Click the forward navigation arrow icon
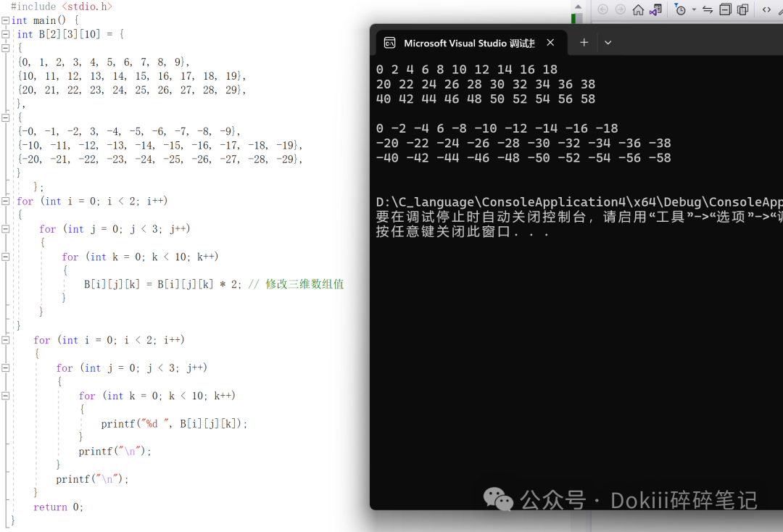Viewport: 783px width, 532px height. (621, 9)
